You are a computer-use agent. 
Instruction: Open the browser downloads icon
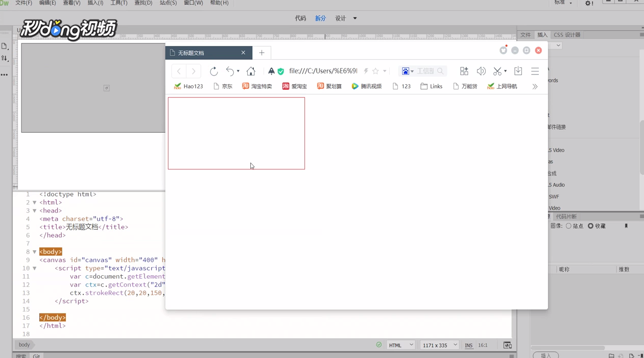(x=518, y=71)
